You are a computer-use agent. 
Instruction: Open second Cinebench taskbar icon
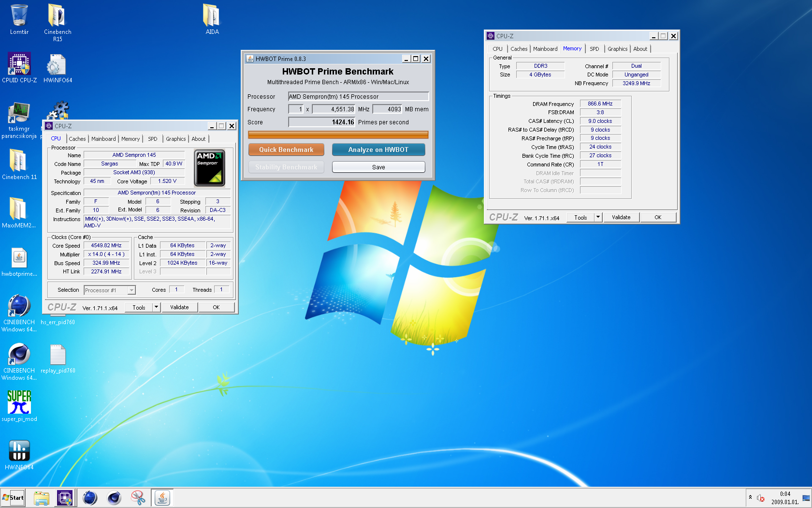(114, 498)
